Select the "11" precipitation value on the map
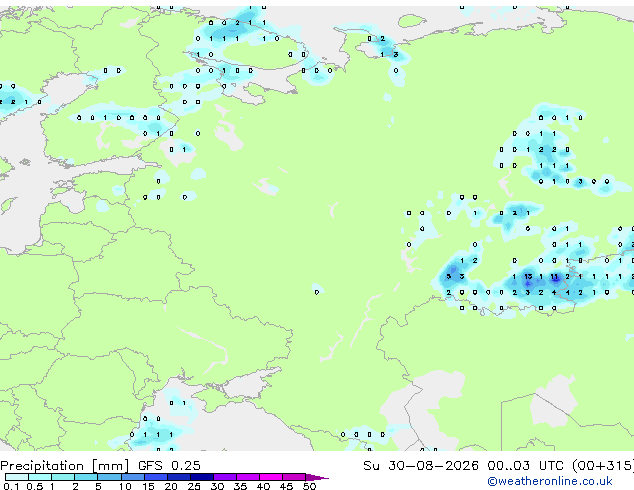Viewport: 634px width, 490px height. click(x=554, y=277)
